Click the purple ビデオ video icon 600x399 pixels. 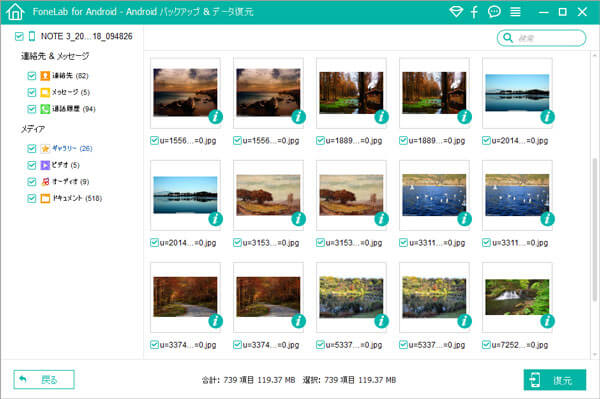tap(45, 165)
